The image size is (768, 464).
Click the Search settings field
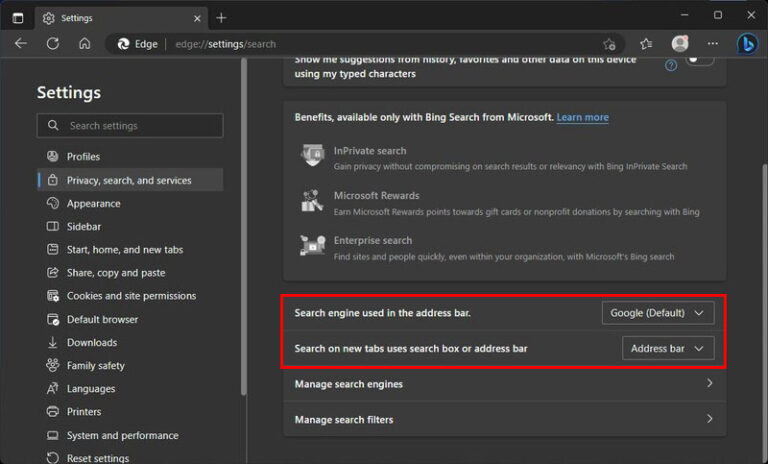point(130,125)
